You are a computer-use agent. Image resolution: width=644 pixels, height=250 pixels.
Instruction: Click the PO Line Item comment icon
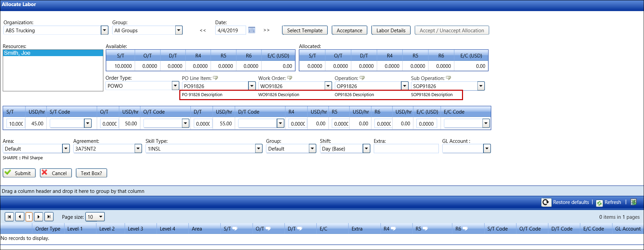pos(216,78)
